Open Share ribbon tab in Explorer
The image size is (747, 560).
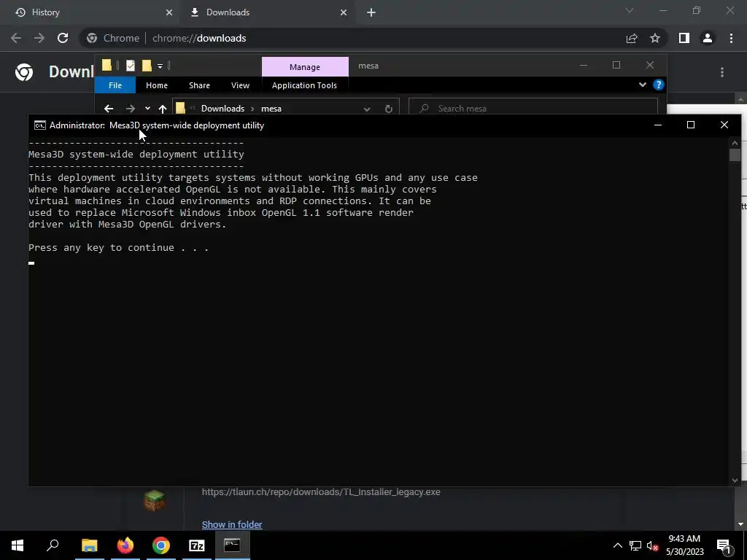pos(199,85)
